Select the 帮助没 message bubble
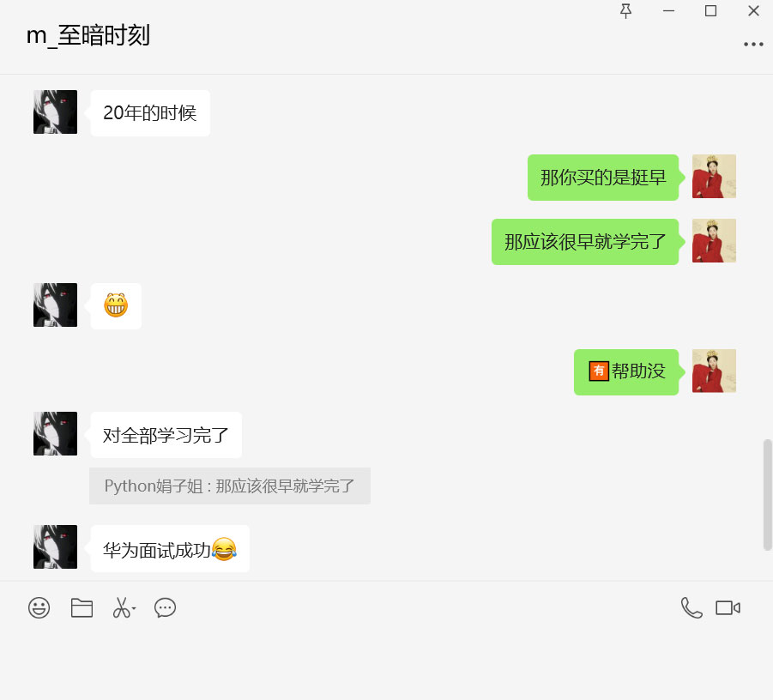Screen dimensions: 773x700 point(626,372)
